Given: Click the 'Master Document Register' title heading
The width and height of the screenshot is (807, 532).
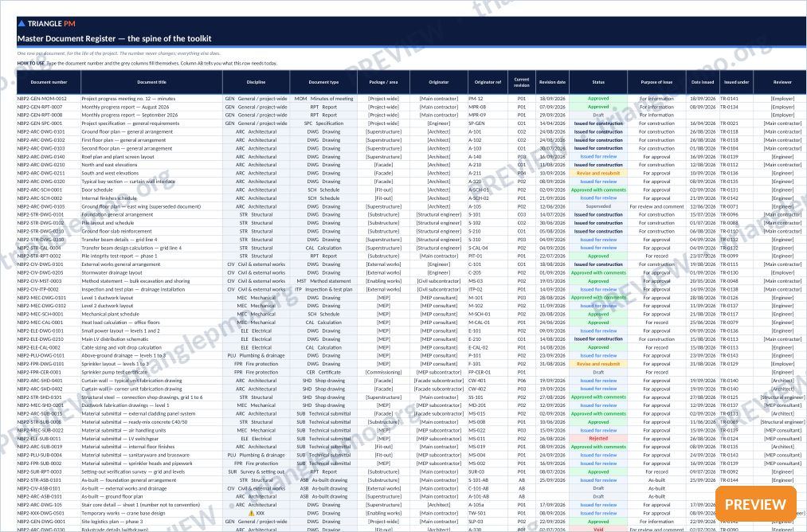Looking at the screenshot, I should [x=114, y=38].
